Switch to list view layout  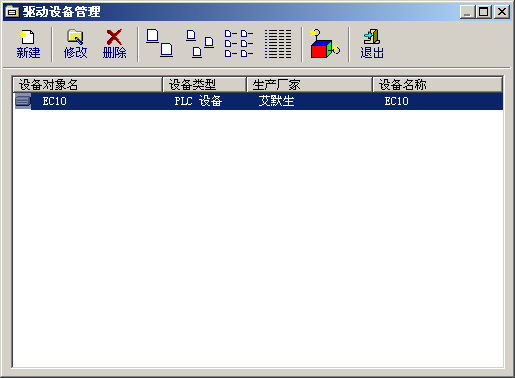[239, 44]
